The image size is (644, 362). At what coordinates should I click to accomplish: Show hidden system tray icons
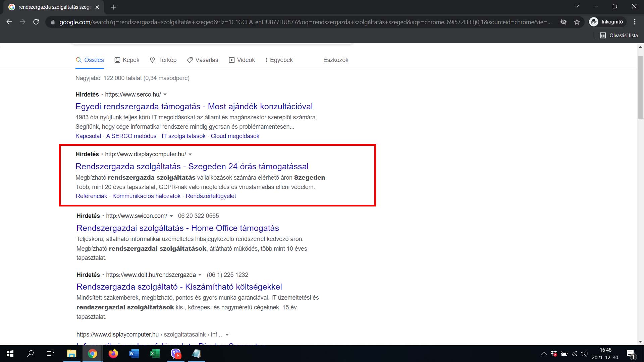click(x=544, y=354)
